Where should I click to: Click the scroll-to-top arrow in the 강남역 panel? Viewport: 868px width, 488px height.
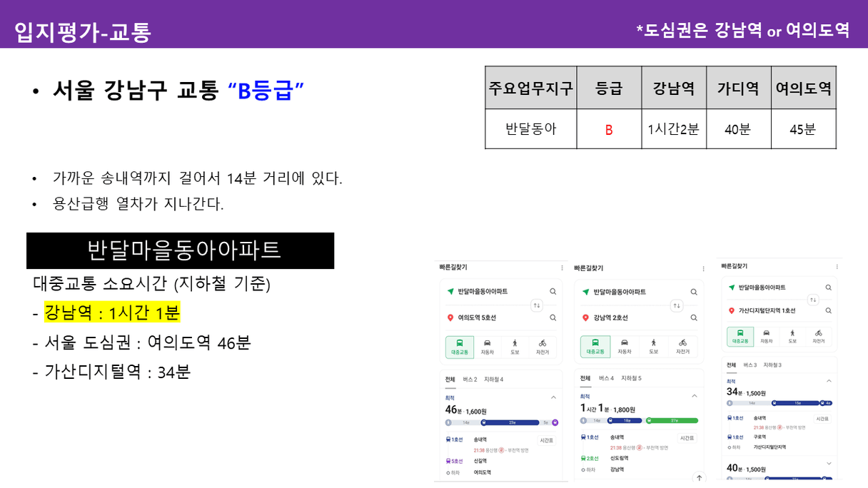click(699, 477)
